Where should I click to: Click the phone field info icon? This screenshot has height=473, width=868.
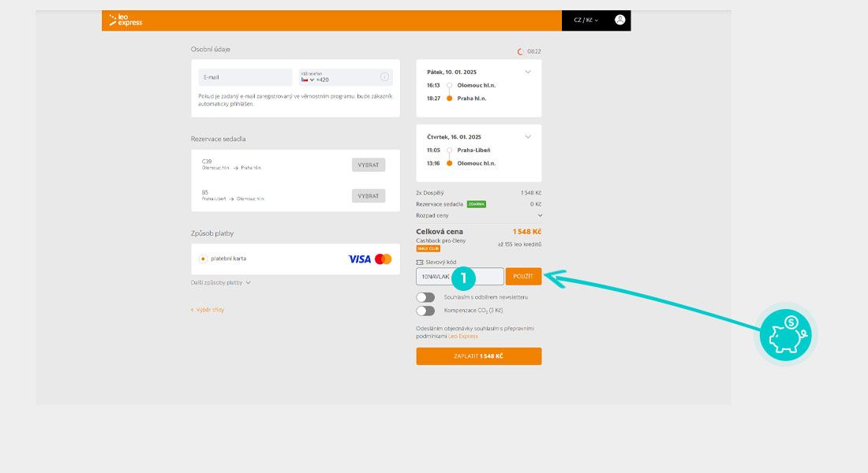[x=385, y=77]
